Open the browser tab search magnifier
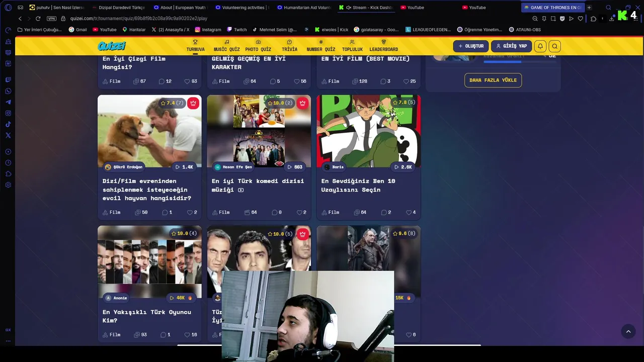Screen dimensions: 644x362 click(x=608, y=8)
